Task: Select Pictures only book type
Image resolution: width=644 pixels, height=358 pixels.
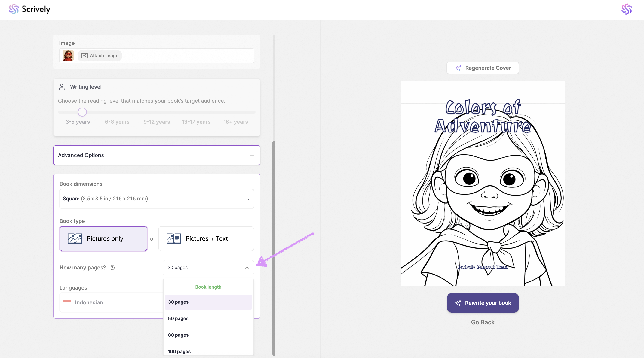Action: tap(103, 238)
